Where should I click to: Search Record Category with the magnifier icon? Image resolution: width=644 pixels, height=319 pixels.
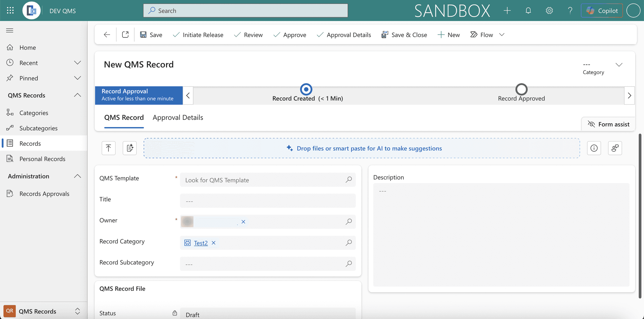(x=349, y=243)
